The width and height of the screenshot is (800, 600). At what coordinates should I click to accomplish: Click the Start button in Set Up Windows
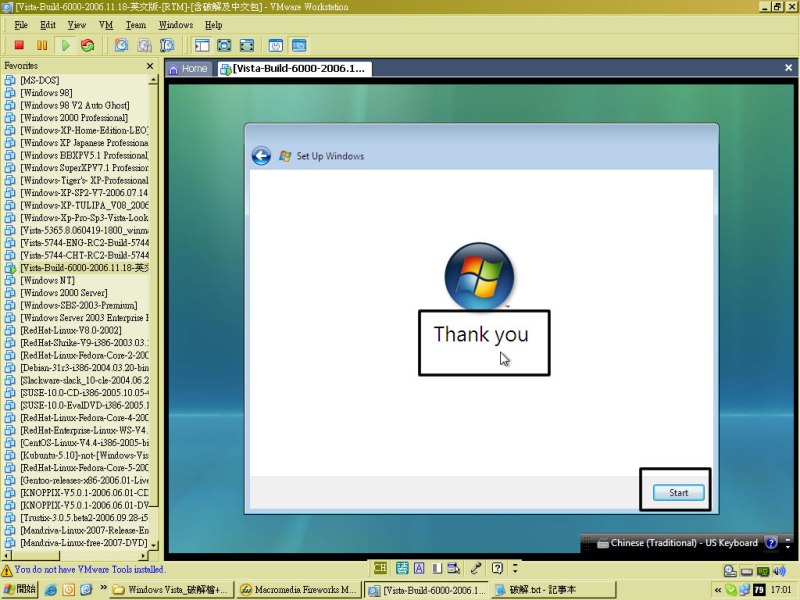[x=679, y=492]
